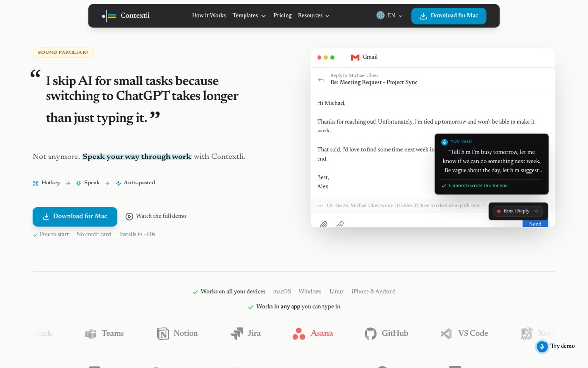Click the Try demo button
Image resolution: width=588 pixels, height=368 pixels.
point(556,346)
